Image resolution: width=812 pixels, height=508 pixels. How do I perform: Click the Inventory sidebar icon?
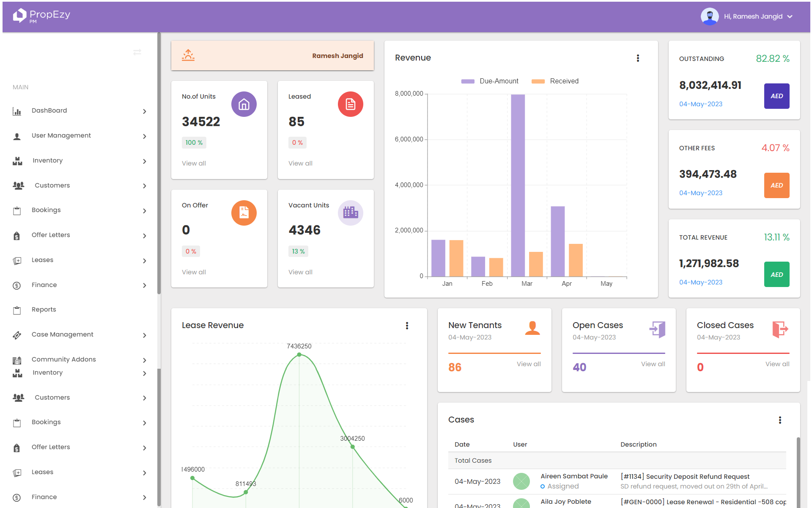pos(18,160)
